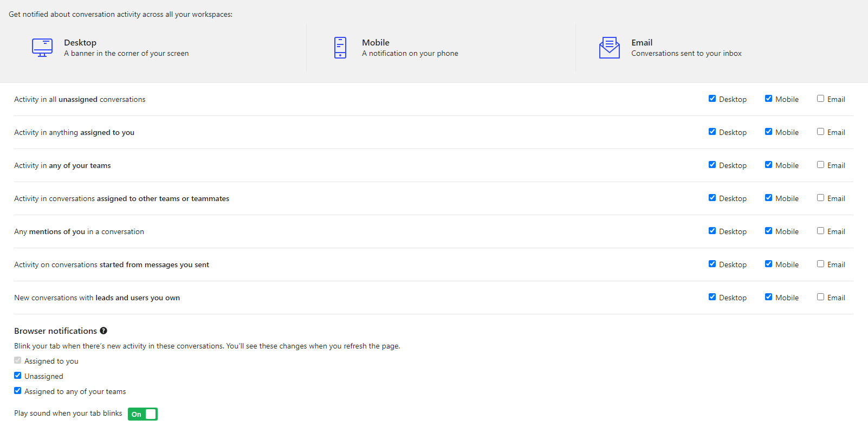The height and width of the screenshot is (426, 868).
Task: Click 'A banner in the corner of your screen'
Action: pos(126,53)
